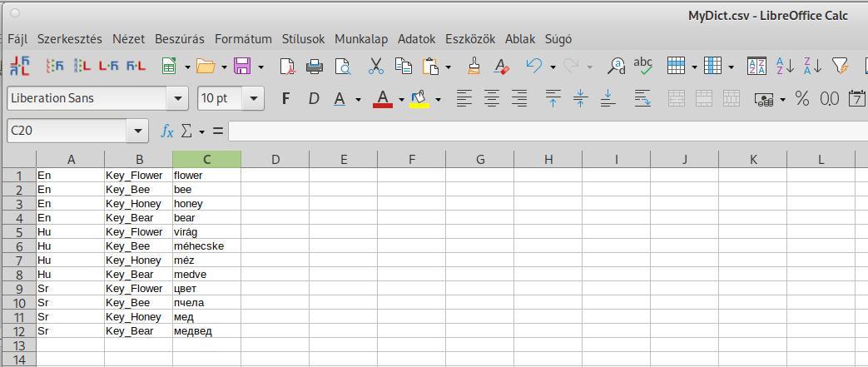Click the Save document icon
The height and width of the screenshot is (367, 868).
(x=243, y=66)
